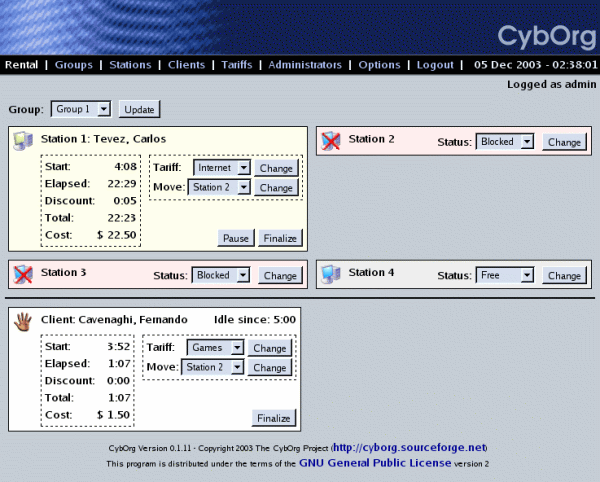Click the free Station 4 computer icon
The height and width of the screenshot is (482, 600).
pos(331,273)
